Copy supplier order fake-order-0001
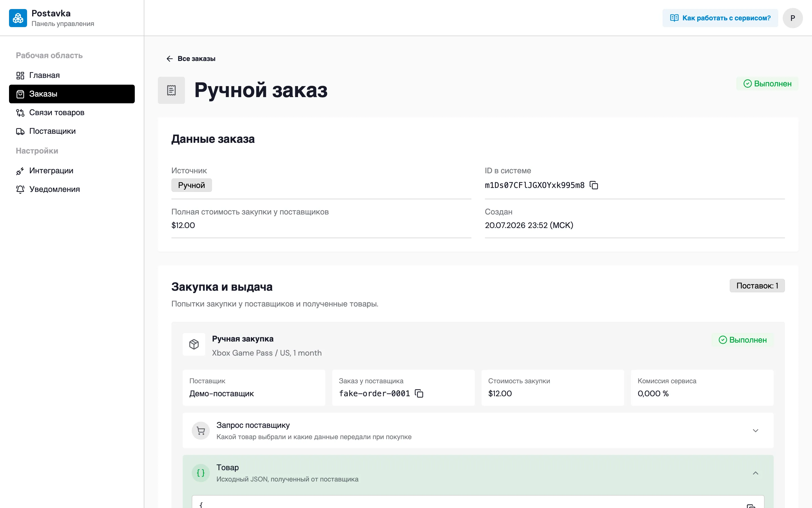This screenshot has height=508, width=812. 419,393
